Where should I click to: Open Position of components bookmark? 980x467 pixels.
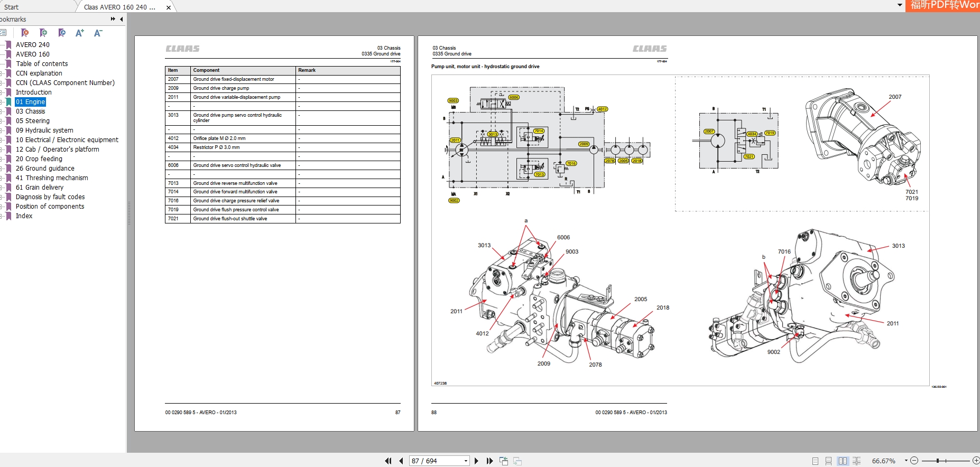tap(50, 207)
